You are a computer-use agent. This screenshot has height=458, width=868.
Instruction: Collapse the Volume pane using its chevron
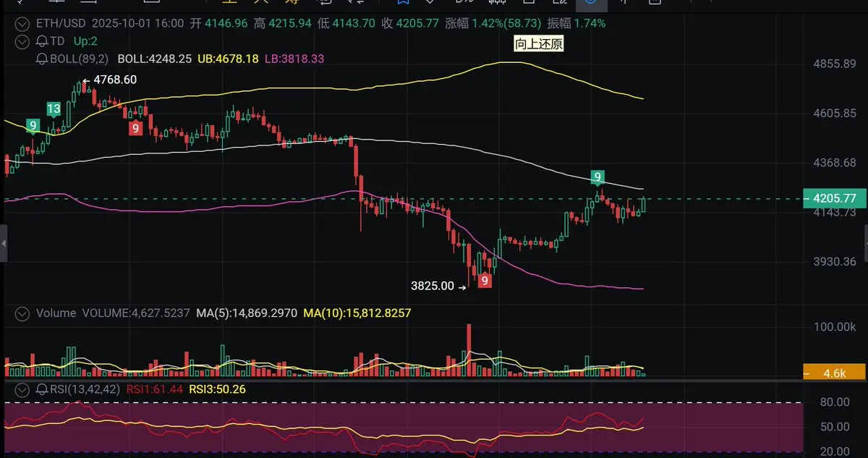[x=22, y=313]
